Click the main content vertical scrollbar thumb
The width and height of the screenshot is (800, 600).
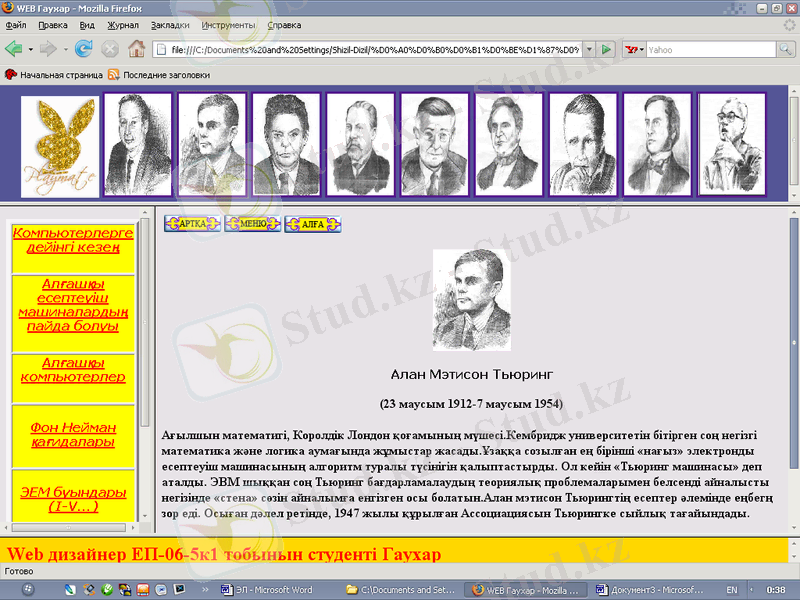pyautogui.click(x=794, y=343)
